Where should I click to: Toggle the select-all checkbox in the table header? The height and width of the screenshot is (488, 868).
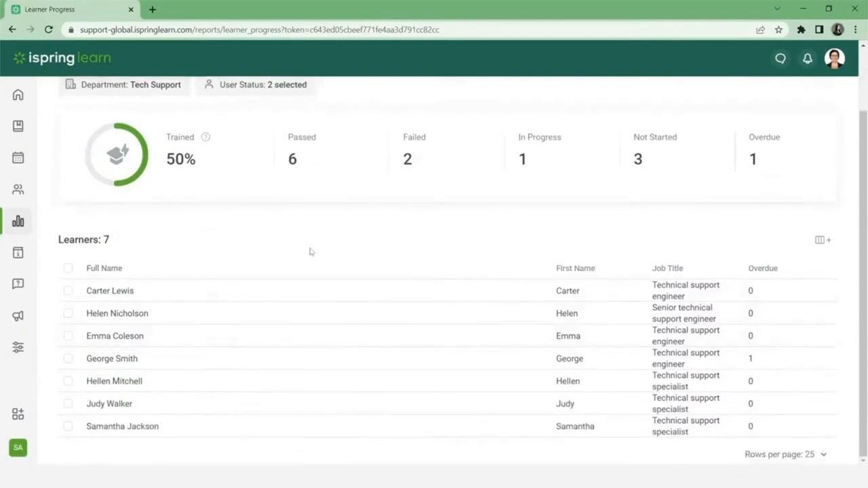click(x=68, y=268)
